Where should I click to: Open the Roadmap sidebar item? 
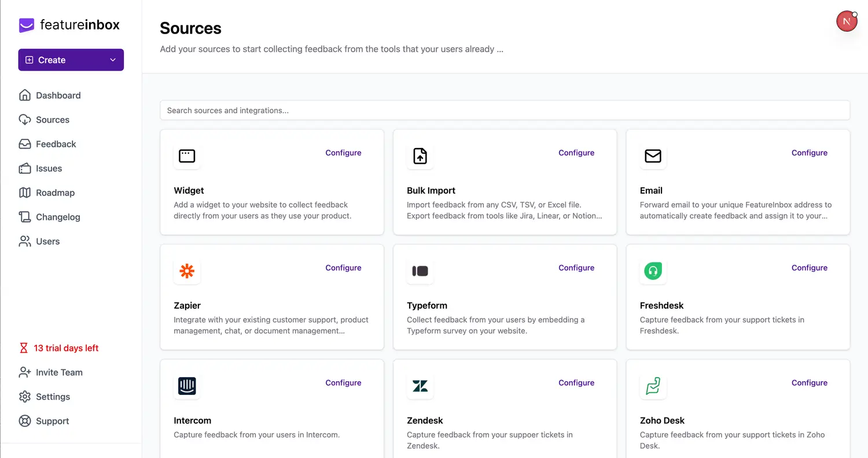pyautogui.click(x=55, y=193)
